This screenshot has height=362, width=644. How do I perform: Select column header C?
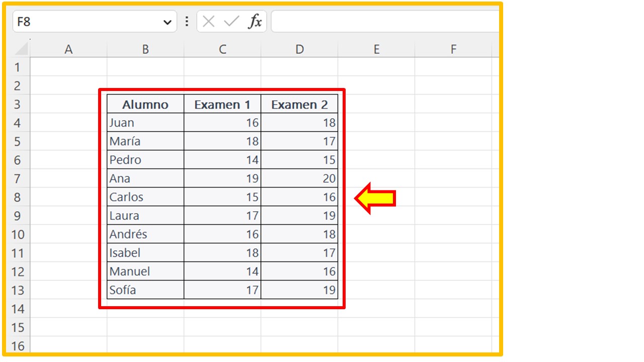click(222, 49)
